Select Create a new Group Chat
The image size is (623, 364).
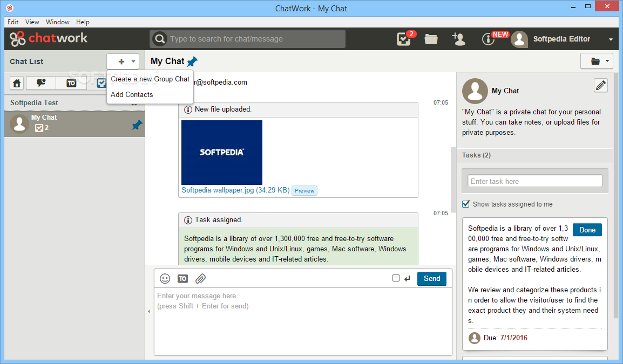coord(150,79)
